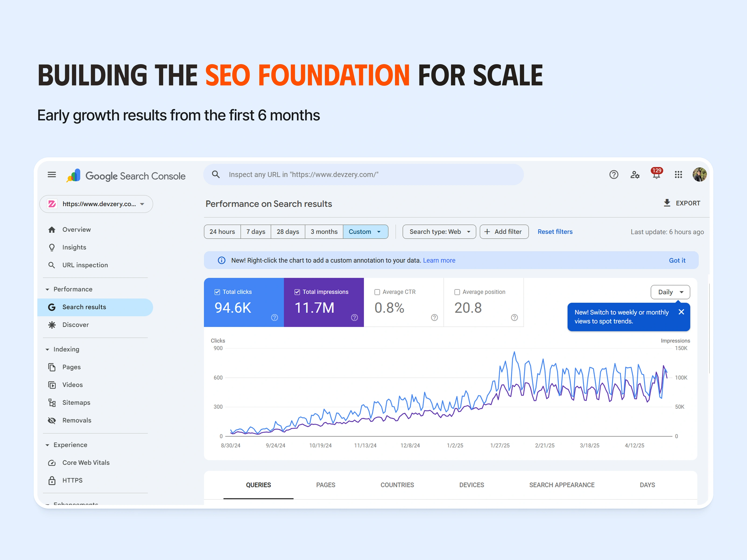
Task: Switch to the Pages tab
Action: click(326, 485)
